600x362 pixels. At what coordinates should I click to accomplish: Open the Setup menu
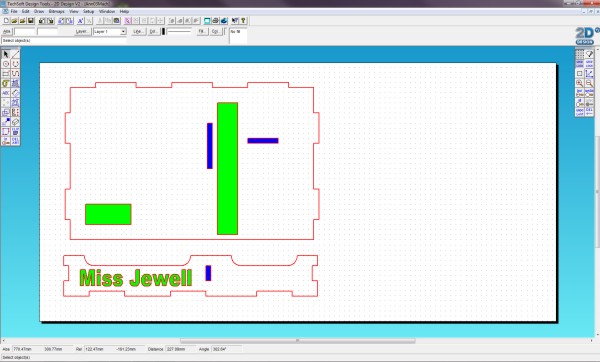(88, 11)
